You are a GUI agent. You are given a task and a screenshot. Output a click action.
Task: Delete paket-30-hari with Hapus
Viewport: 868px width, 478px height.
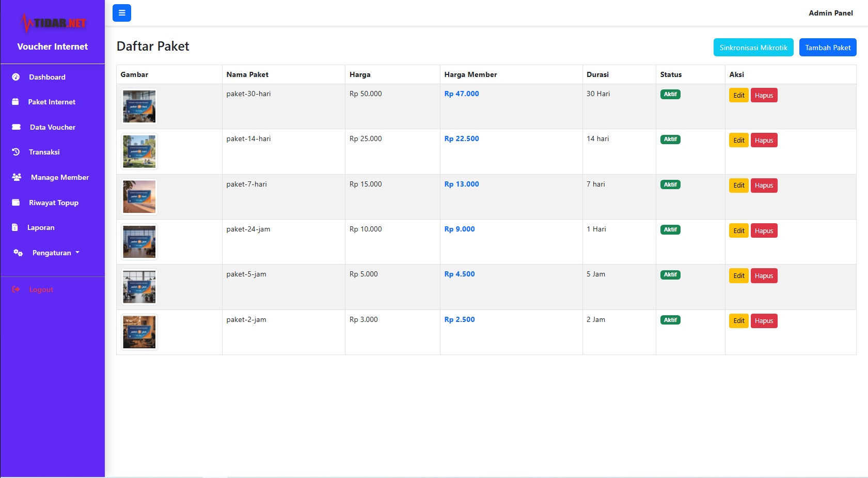point(764,95)
